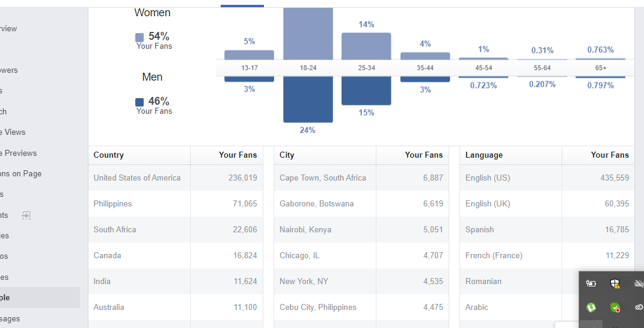644x328 pixels.
Task: Click the 435,559 fans value
Action: tap(615, 178)
